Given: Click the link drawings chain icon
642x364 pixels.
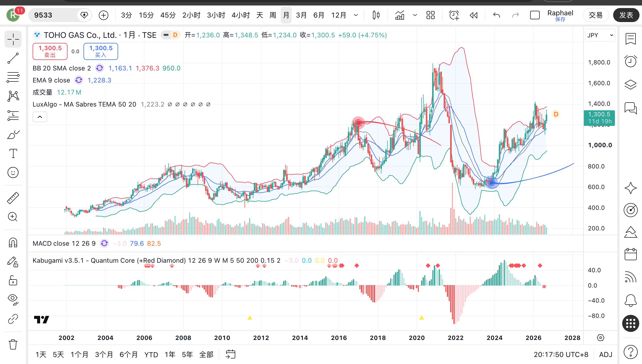Looking at the screenshot, I should click(x=13, y=319).
